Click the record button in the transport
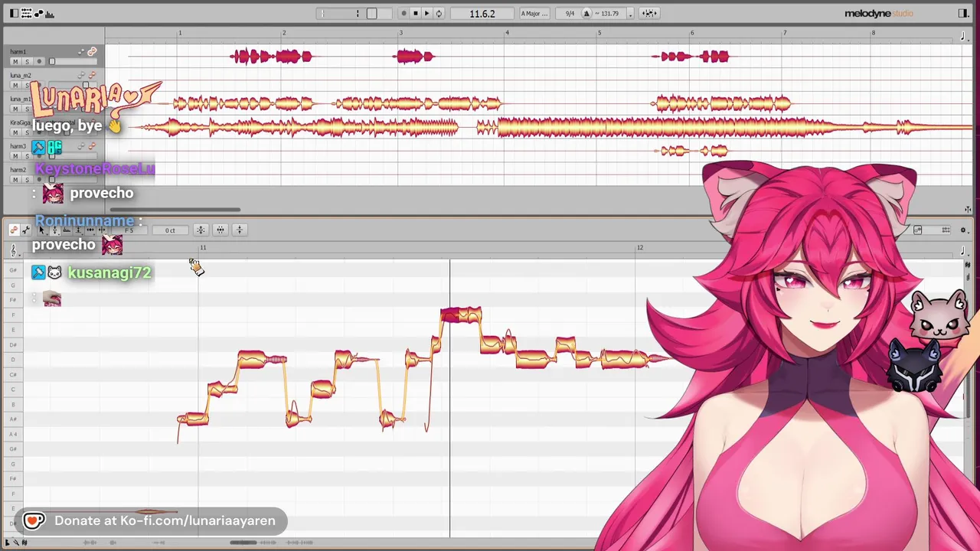980x551 pixels. click(403, 13)
